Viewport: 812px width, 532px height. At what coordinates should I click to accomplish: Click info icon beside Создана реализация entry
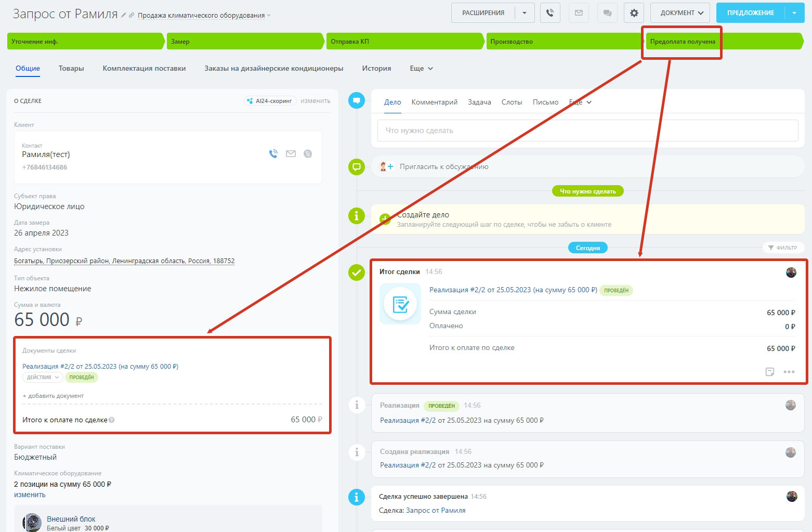pyautogui.click(x=357, y=452)
